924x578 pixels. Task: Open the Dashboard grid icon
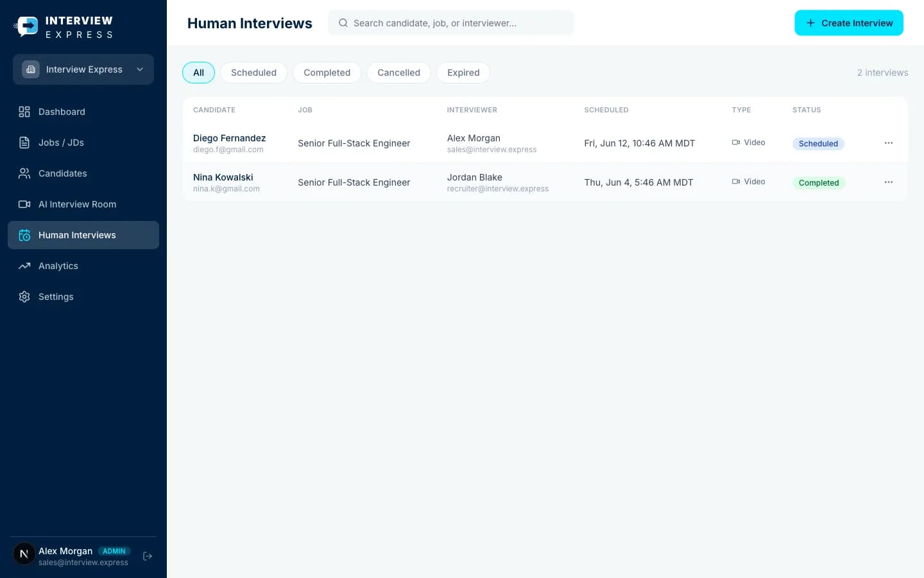[x=24, y=112]
